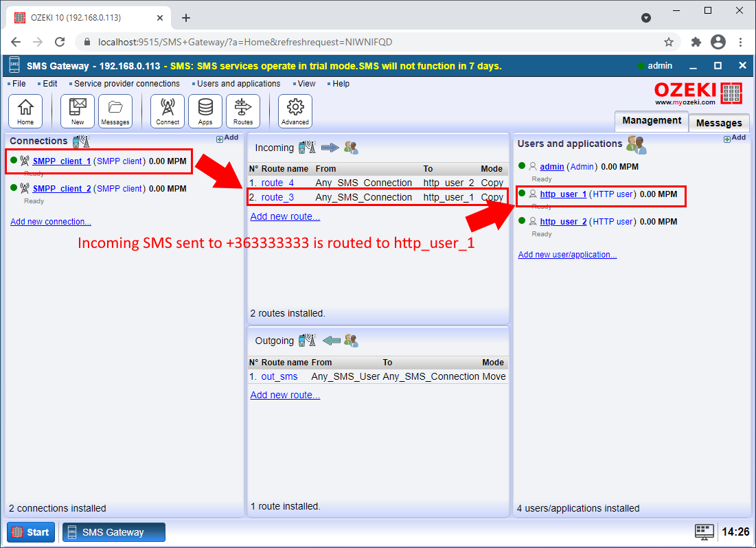Image resolution: width=756 pixels, height=548 pixels.
Task: Click the Connect antenna toolbar icon
Action: point(168,111)
